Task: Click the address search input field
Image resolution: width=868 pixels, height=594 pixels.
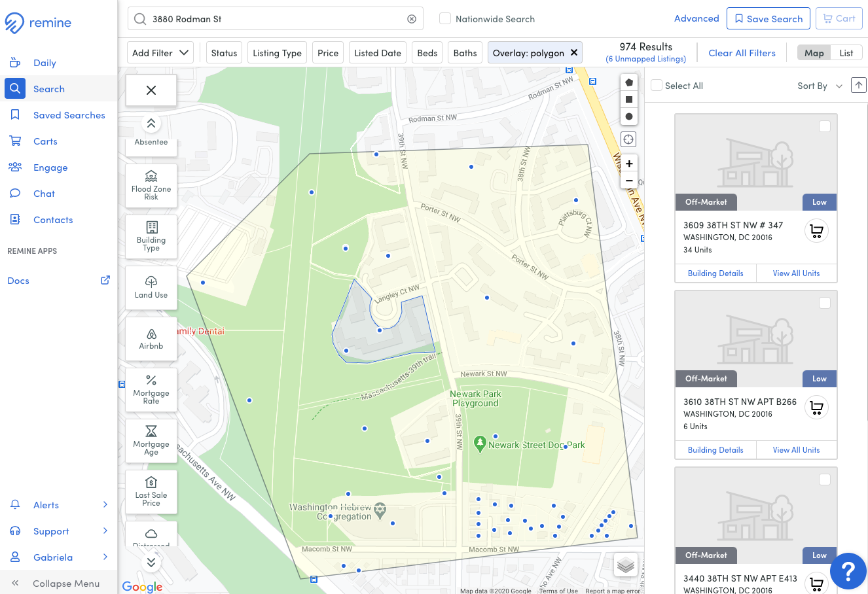Action: 275,18
